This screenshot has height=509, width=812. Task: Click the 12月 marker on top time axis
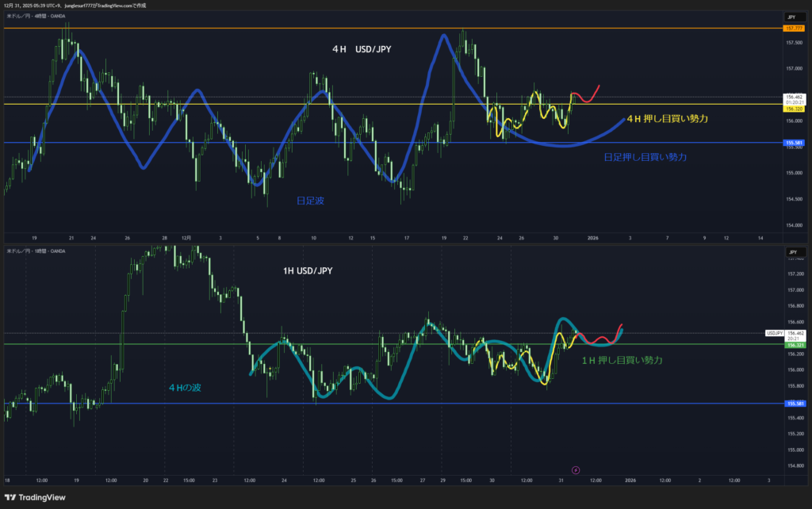pyautogui.click(x=186, y=237)
